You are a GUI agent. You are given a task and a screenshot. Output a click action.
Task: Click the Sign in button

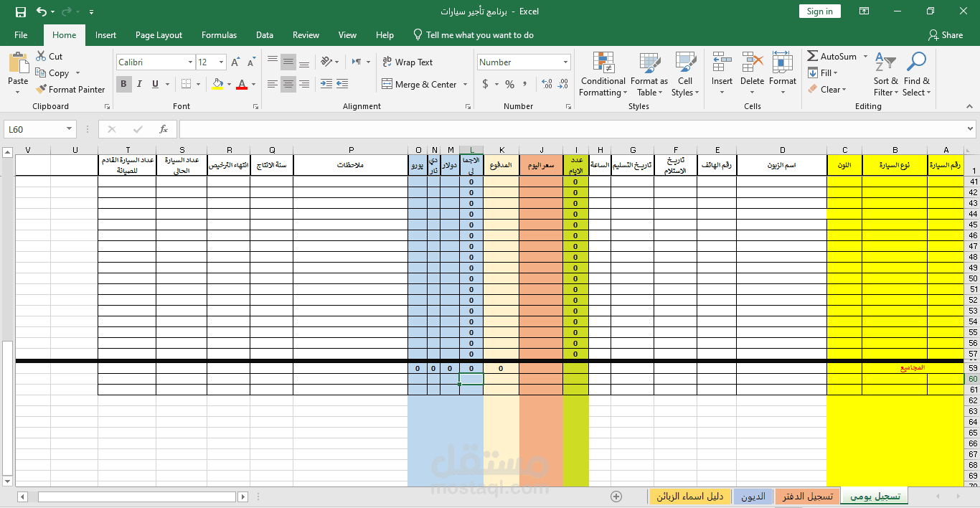[819, 11]
